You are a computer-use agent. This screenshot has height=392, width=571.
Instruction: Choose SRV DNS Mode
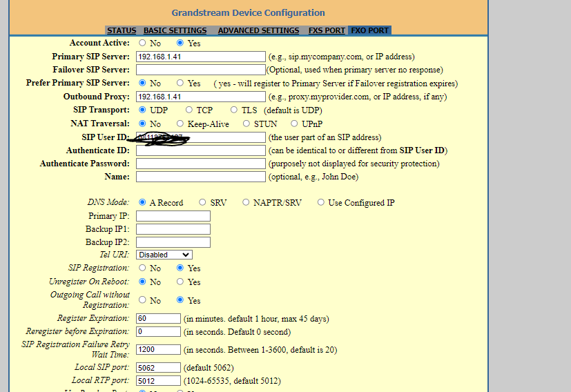tap(202, 202)
